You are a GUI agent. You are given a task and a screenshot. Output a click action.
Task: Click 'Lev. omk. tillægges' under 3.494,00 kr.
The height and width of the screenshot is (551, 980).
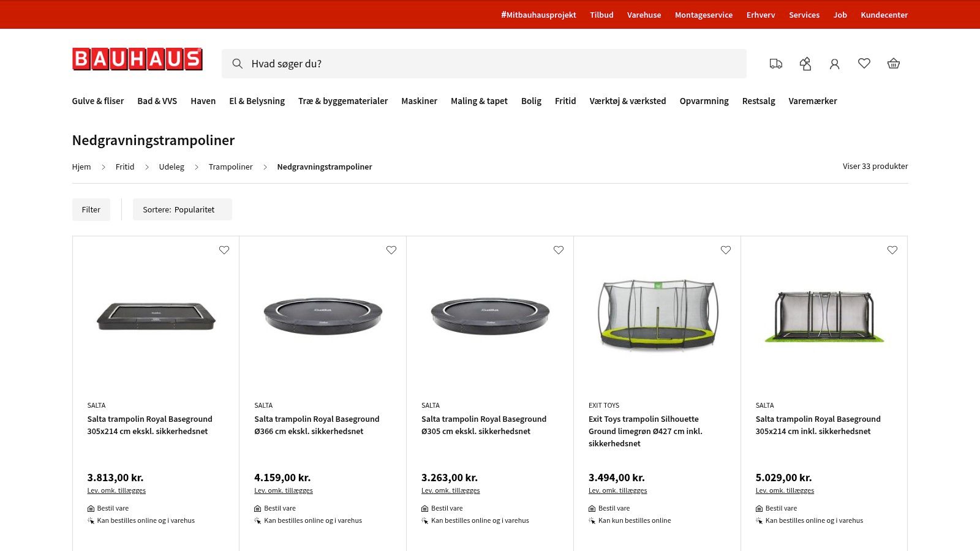[x=618, y=490]
